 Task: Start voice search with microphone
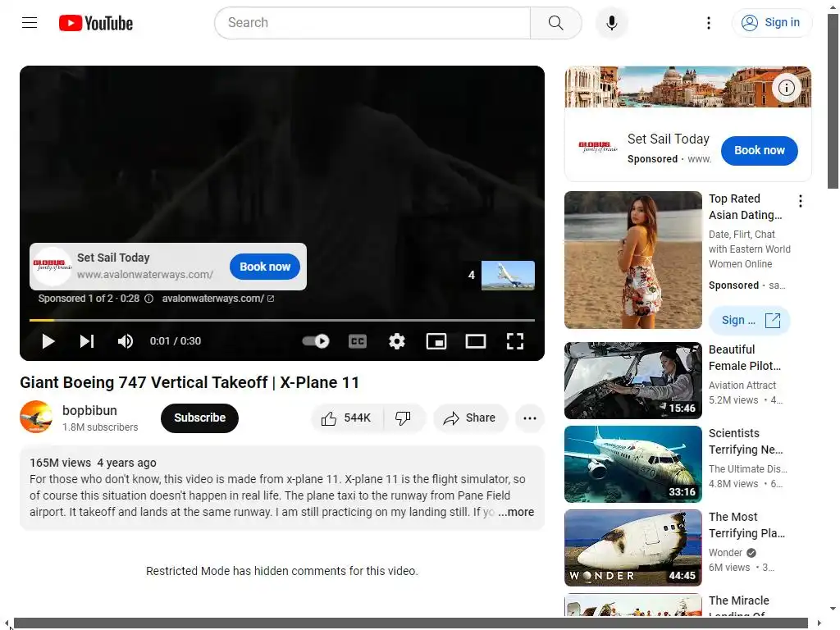click(611, 23)
